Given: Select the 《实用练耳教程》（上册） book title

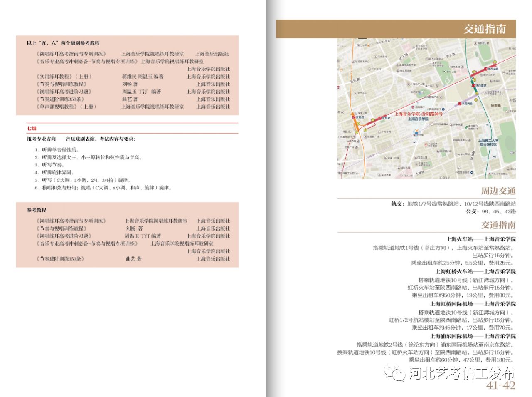Looking at the screenshot, I should pos(64,77).
